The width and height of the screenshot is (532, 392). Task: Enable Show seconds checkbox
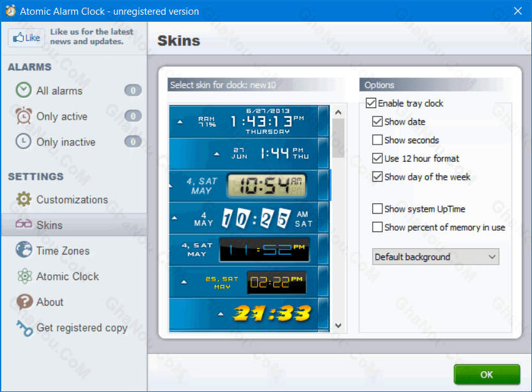(377, 140)
